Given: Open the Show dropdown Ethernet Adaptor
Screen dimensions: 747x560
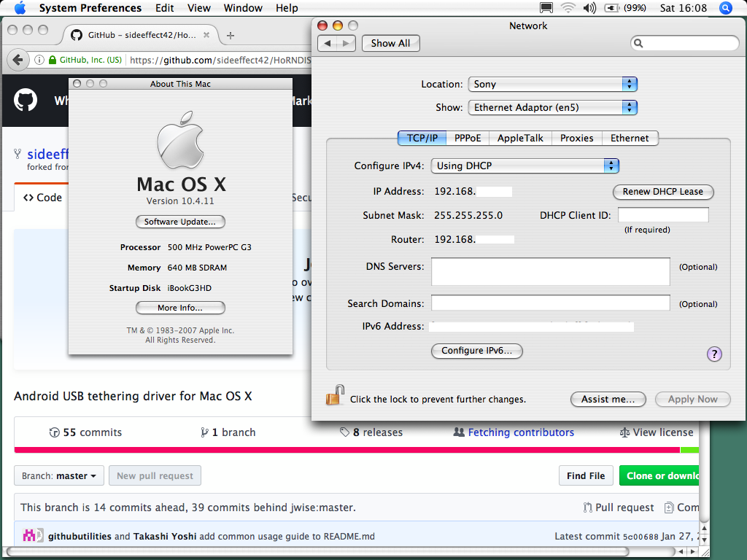Looking at the screenshot, I should (x=553, y=108).
